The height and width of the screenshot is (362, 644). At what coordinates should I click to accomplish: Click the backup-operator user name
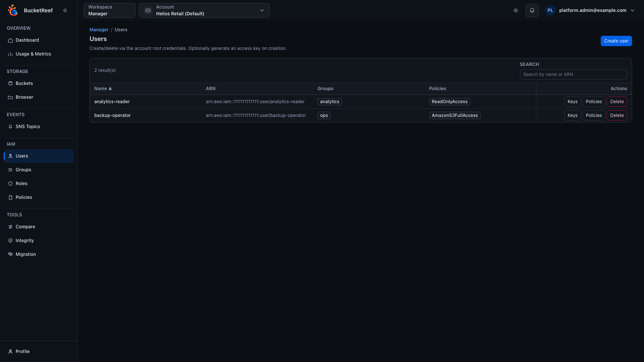pos(113,115)
